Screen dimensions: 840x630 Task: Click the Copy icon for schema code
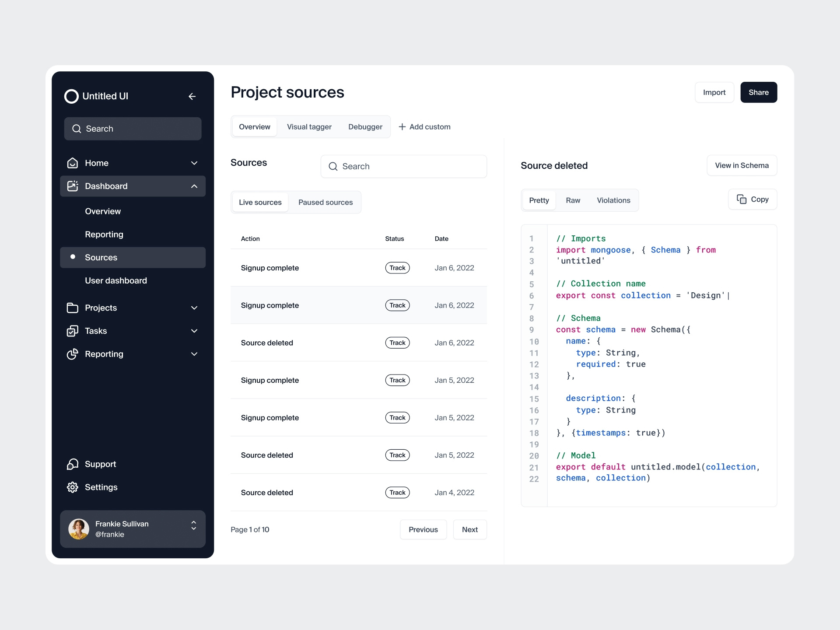742,199
